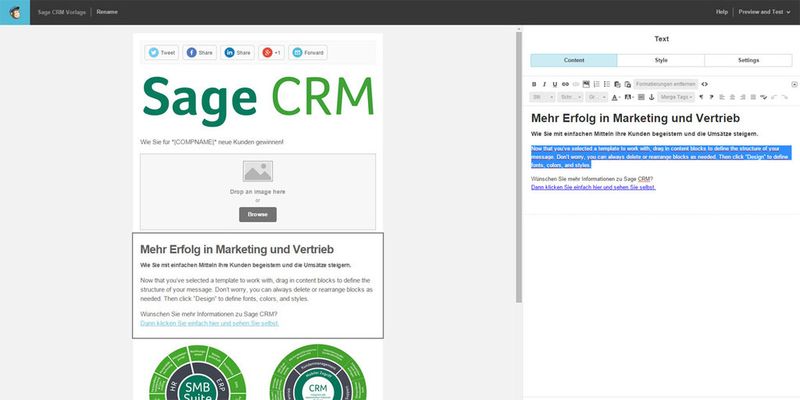This screenshot has width=800, height=400.
Task: Switch to the Style tab
Action: tap(661, 60)
